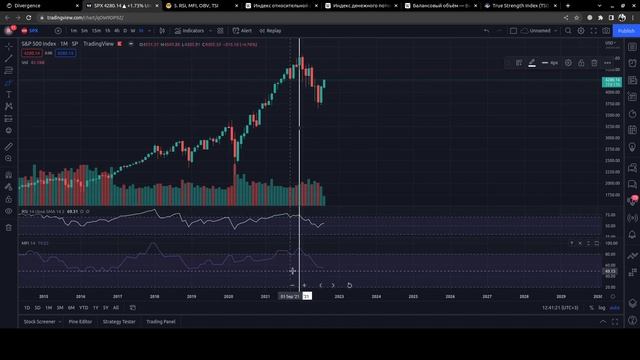Open indicator templates grid
640x360 pixels.
(x=220, y=31)
